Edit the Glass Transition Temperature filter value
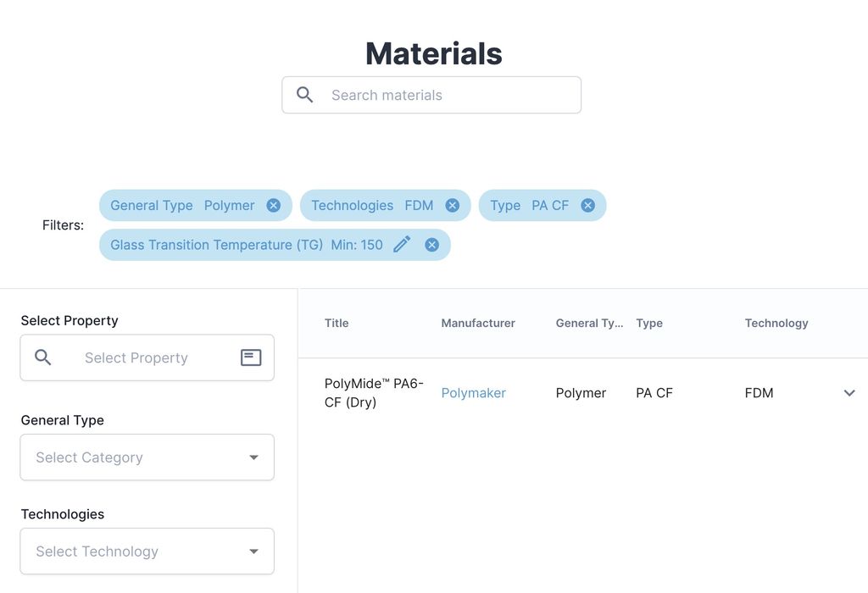This screenshot has width=868, height=593. click(402, 245)
